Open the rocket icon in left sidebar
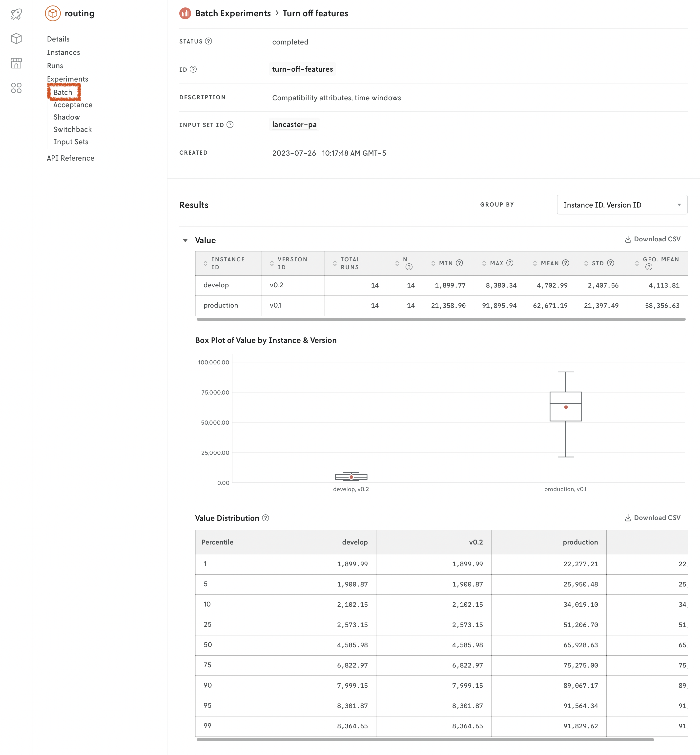Image resolution: width=700 pixels, height=755 pixels. (x=16, y=14)
